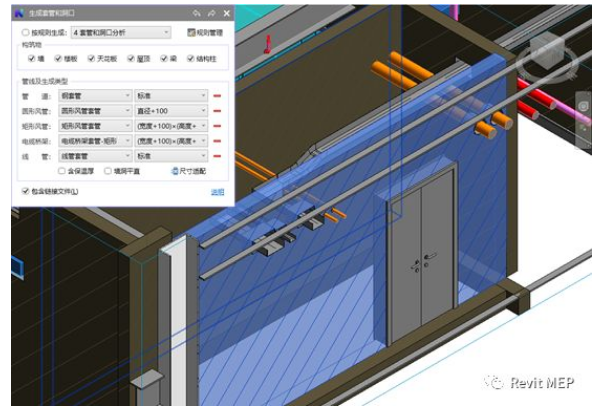Select the red fire device near the ceiling

tap(268, 44)
